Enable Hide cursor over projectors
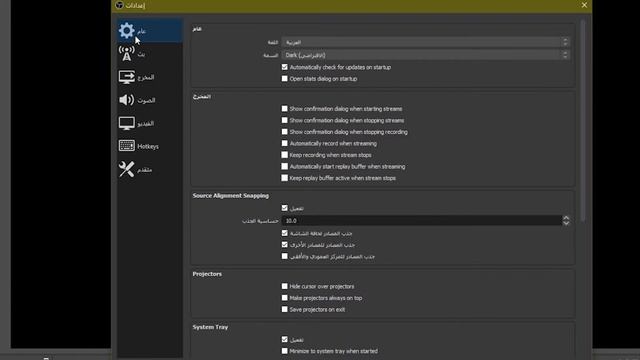This screenshot has width=640, height=360. pos(284,286)
